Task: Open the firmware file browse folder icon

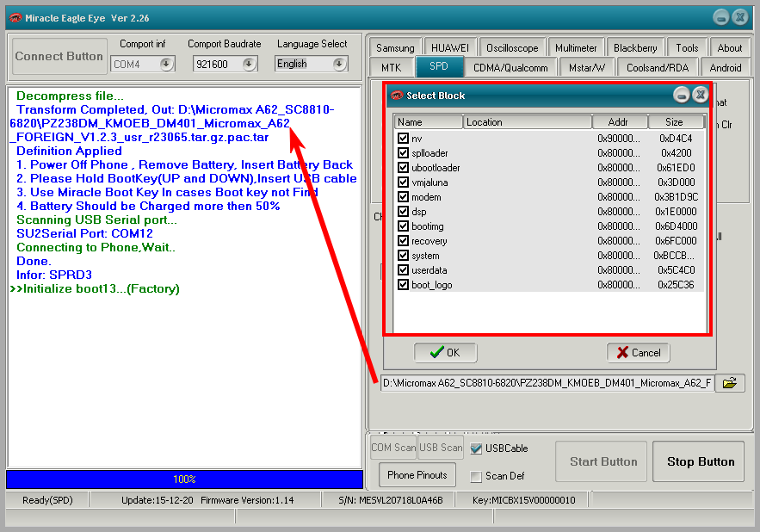Action: click(x=730, y=383)
